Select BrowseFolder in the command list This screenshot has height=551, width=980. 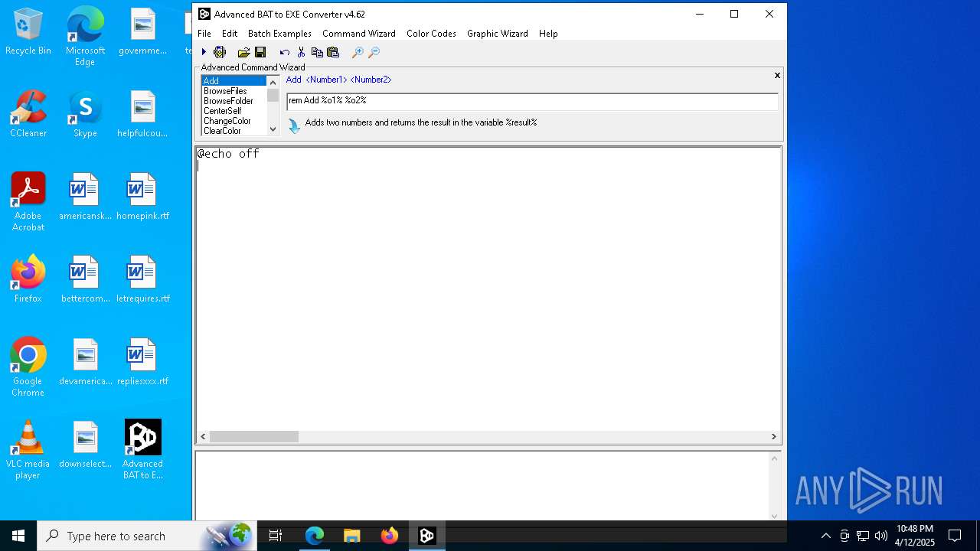tap(234, 101)
